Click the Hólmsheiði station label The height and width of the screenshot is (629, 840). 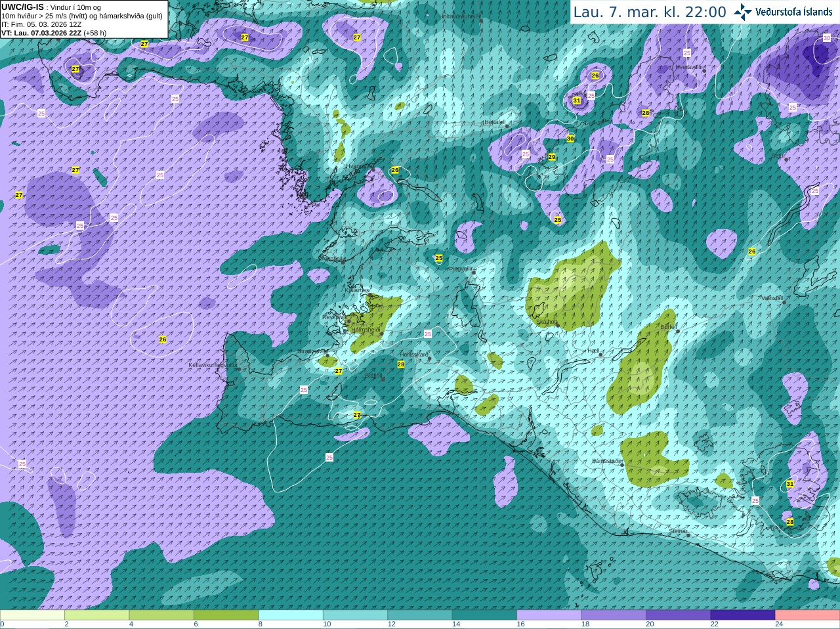tap(366, 330)
